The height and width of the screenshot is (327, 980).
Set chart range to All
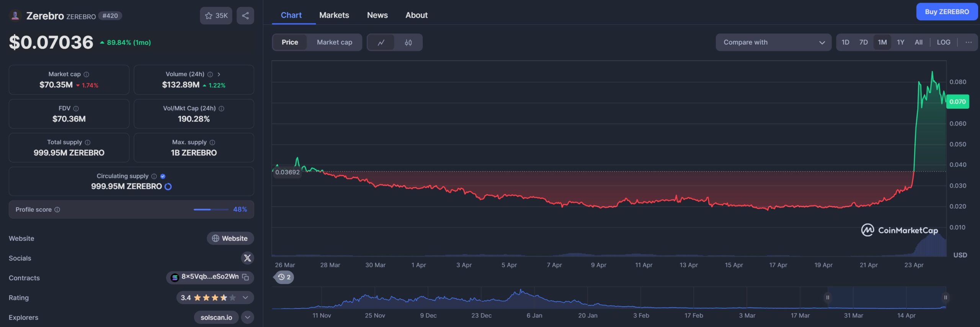pyautogui.click(x=919, y=43)
